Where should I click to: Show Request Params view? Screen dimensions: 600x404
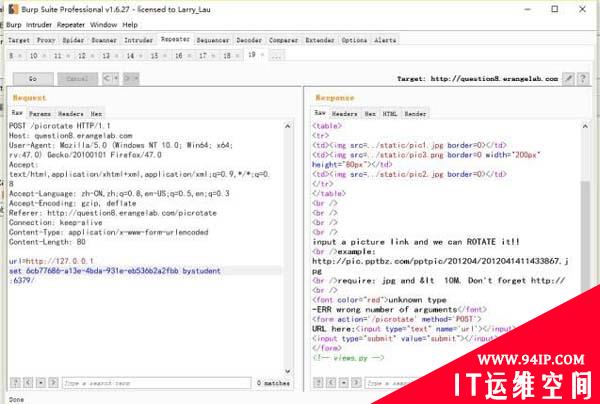(40, 114)
